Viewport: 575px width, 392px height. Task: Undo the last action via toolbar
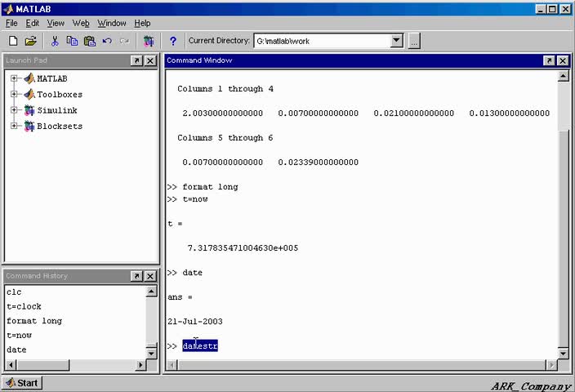(107, 41)
